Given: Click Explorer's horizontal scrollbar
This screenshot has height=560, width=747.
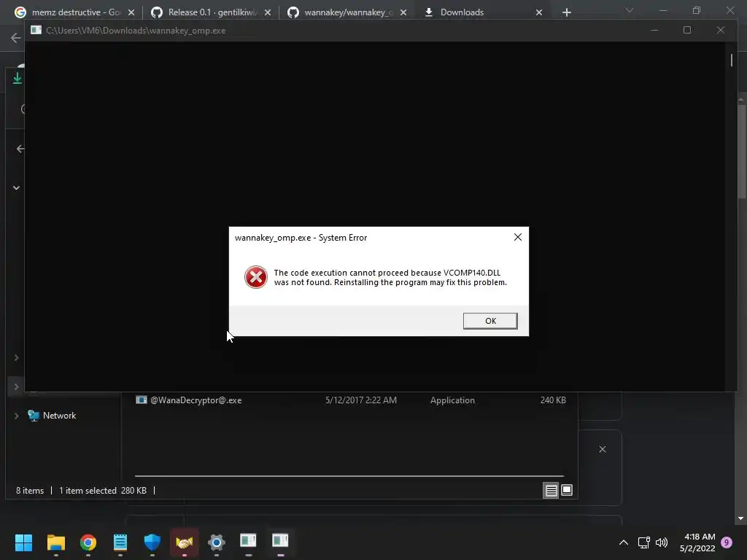Looking at the screenshot, I should click(349, 475).
